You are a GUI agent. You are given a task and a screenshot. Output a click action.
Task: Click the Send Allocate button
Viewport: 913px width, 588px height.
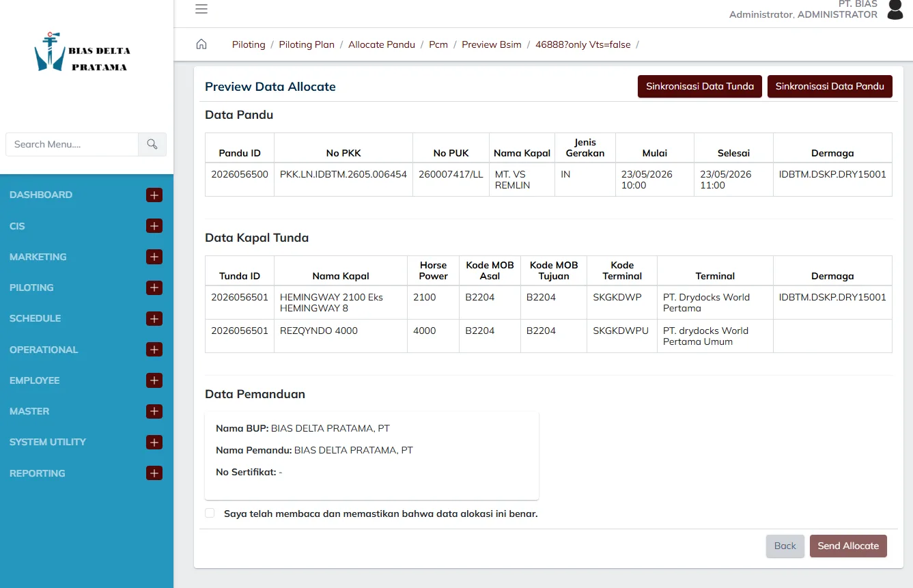pos(848,546)
